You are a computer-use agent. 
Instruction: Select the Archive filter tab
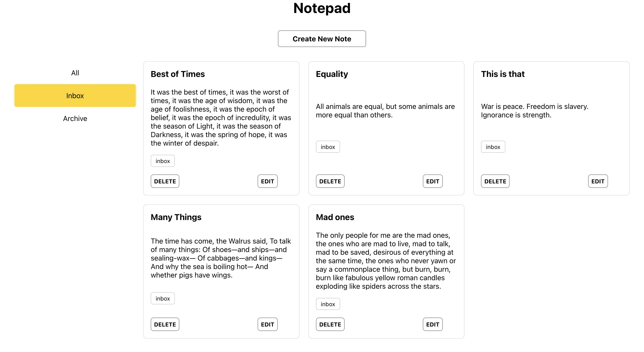click(74, 118)
